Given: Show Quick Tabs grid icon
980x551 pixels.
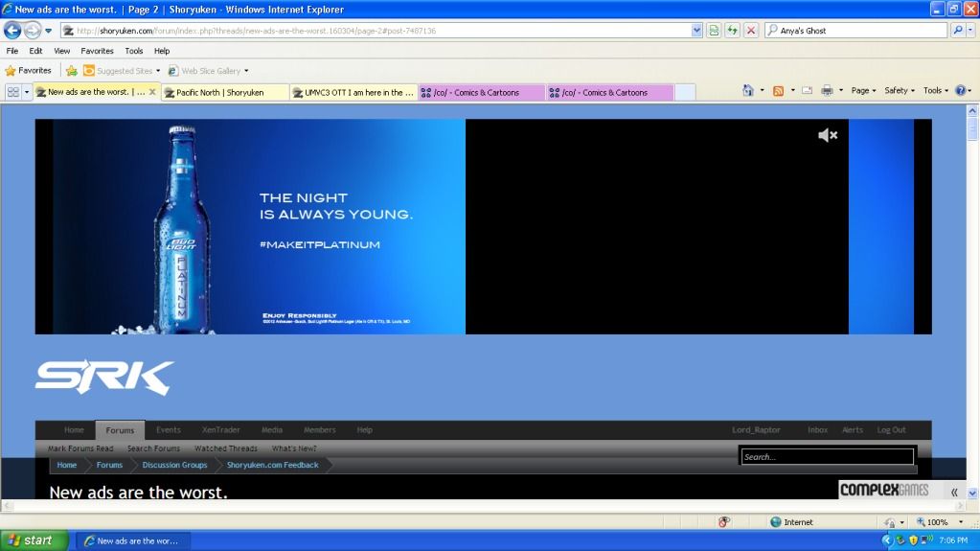Looking at the screenshot, I should pos(13,92).
